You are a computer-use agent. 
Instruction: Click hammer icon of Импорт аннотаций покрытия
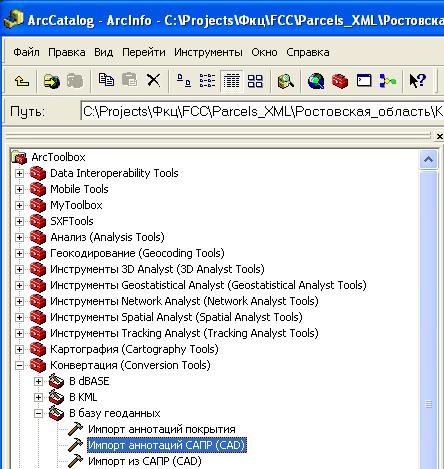pos(75,429)
